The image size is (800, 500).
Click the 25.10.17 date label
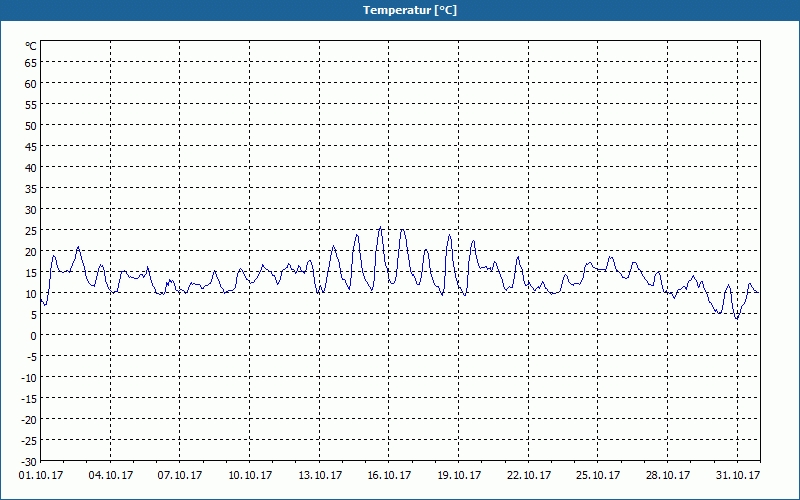[x=598, y=475]
